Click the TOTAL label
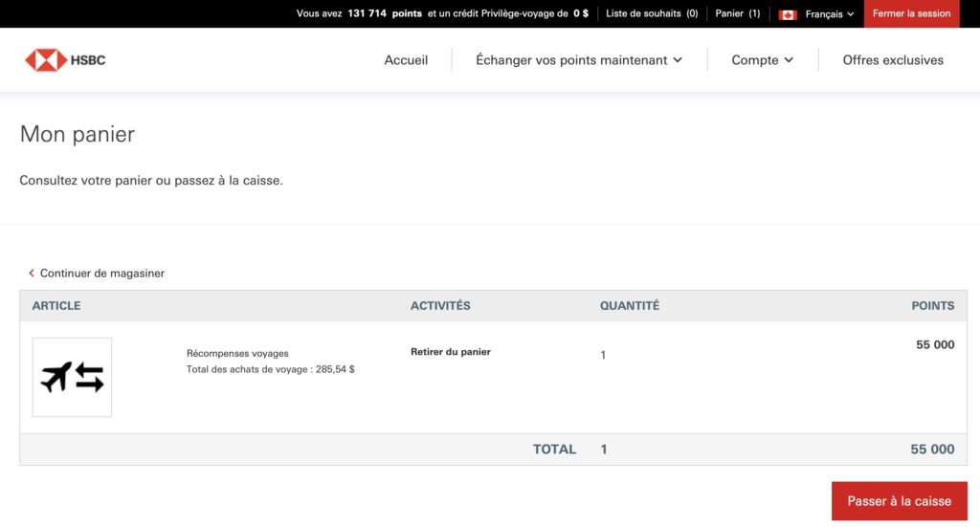This screenshot has height=527, width=980. pyautogui.click(x=554, y=449)
